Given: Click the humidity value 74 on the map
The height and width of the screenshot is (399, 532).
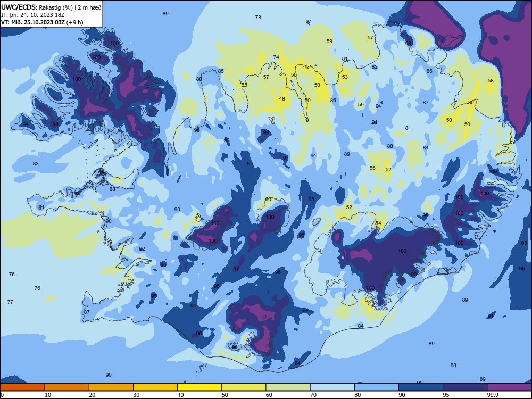Looking at the screenshot, I should pos(276,57).
